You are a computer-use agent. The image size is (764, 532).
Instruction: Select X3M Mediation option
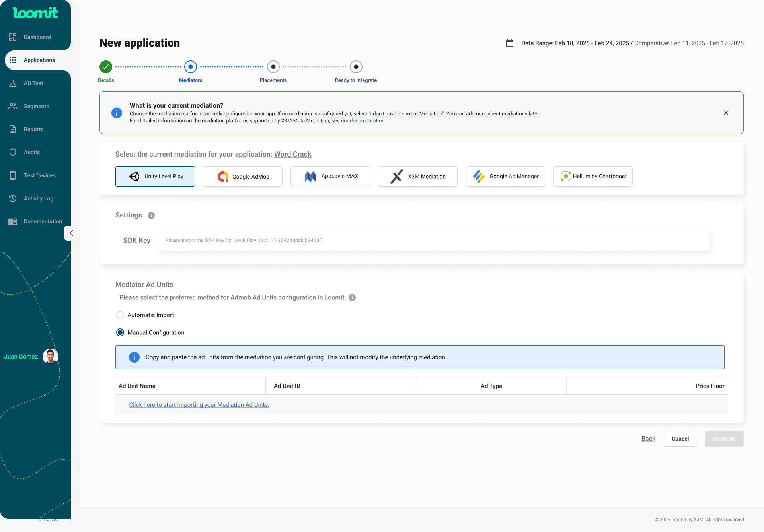pos(418,177)
